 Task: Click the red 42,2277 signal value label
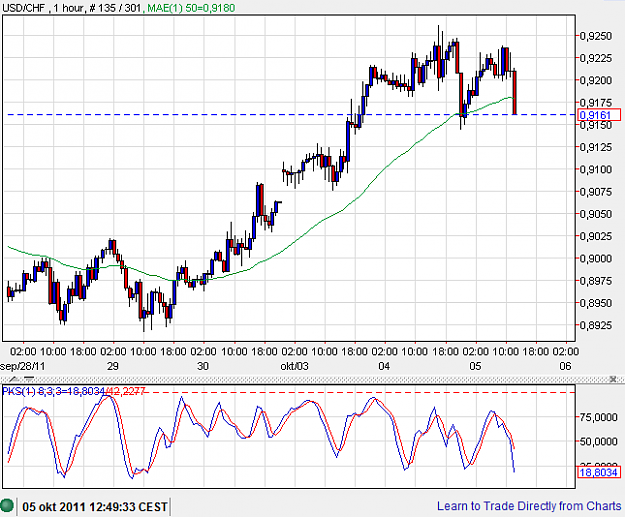(126, 391)
